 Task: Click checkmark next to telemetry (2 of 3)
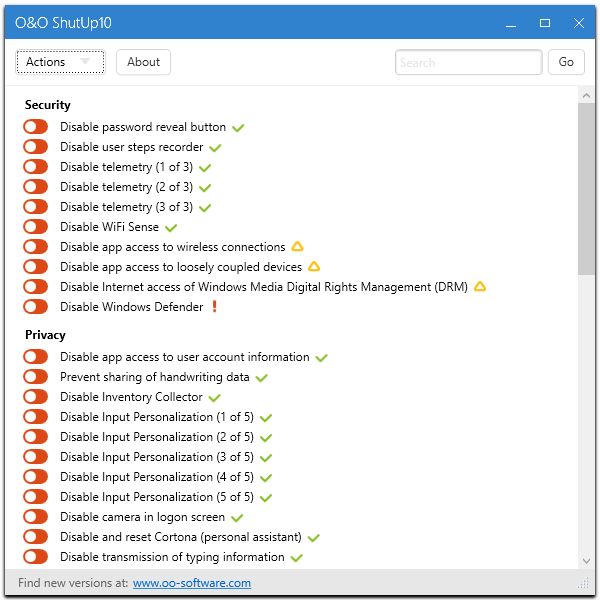click(205, 188)
